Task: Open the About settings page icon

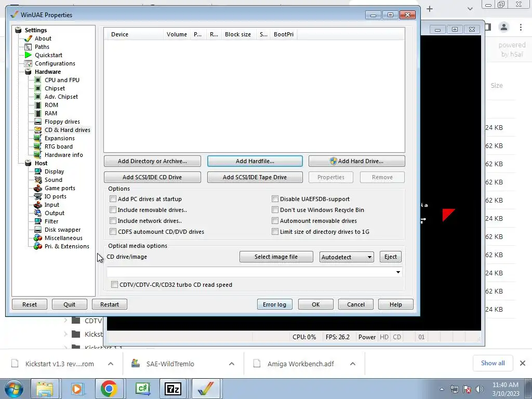Action: pyautogui.click(x=28, y=38)
